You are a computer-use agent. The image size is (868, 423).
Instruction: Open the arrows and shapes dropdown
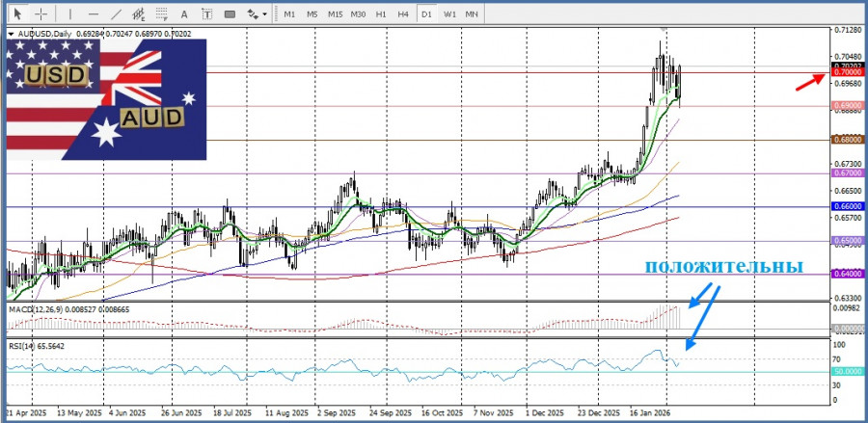256,14
